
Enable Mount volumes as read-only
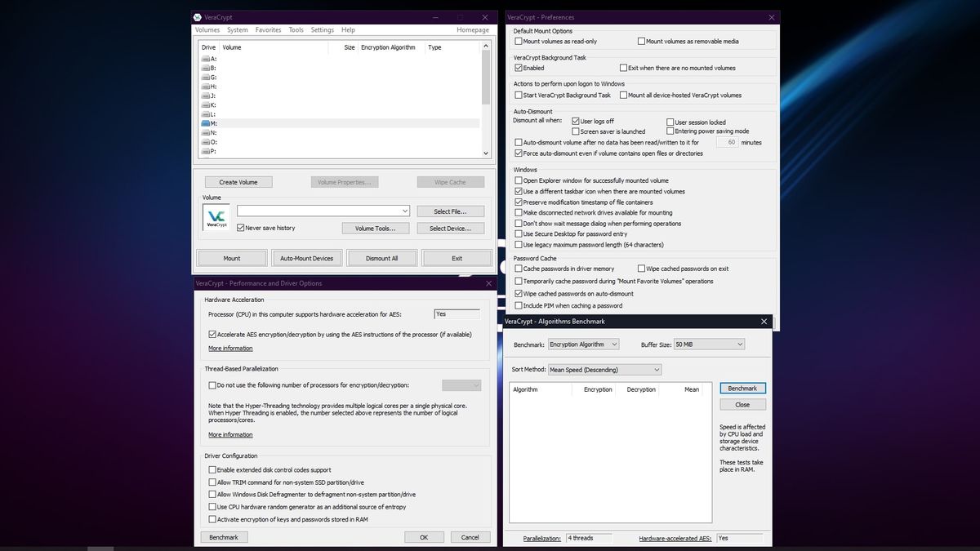[x=518, y=41]
